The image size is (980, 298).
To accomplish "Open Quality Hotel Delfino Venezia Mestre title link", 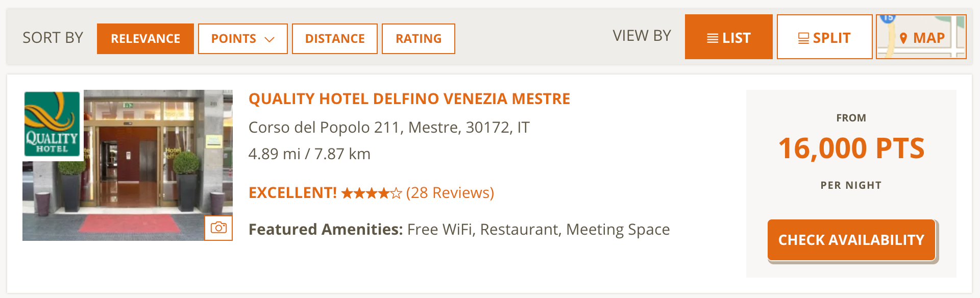I will click(x=409, y=99).
